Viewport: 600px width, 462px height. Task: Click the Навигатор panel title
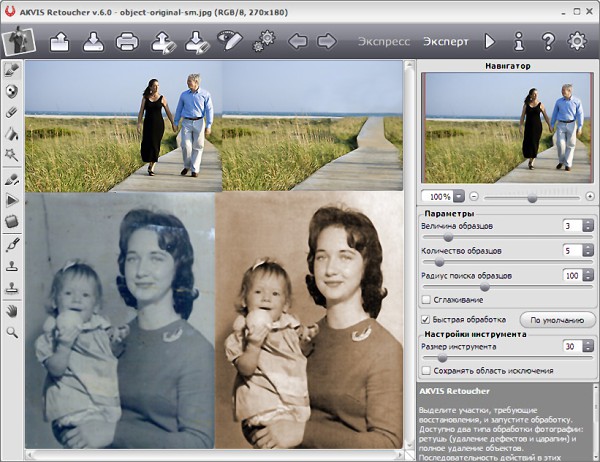[508, 66]
